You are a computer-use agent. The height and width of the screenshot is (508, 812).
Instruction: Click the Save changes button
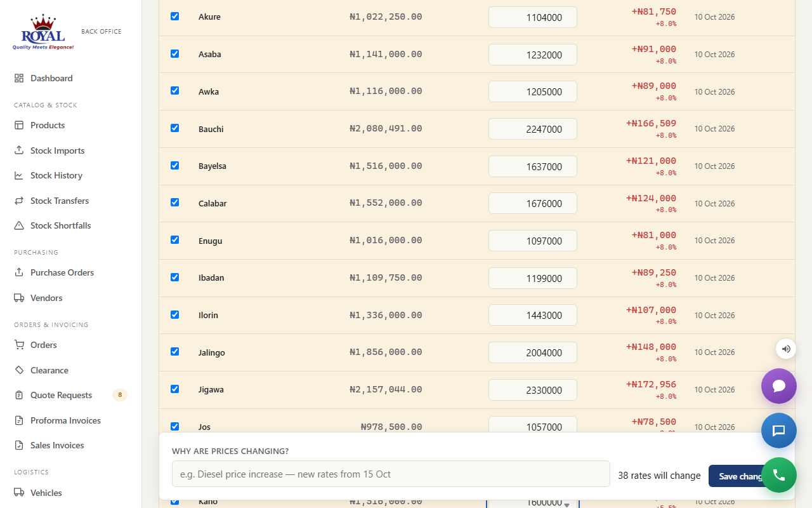pos(745,476)
